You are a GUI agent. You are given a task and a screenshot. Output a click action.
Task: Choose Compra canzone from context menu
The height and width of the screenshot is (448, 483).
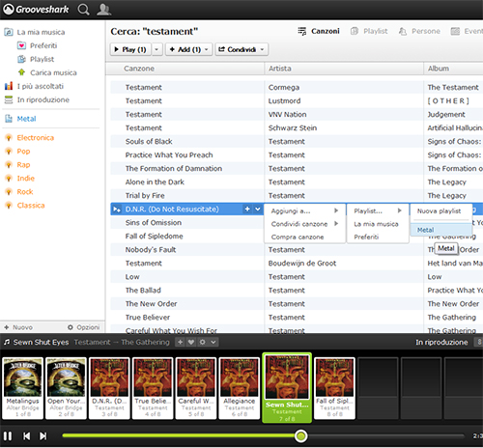click(304, 238)
